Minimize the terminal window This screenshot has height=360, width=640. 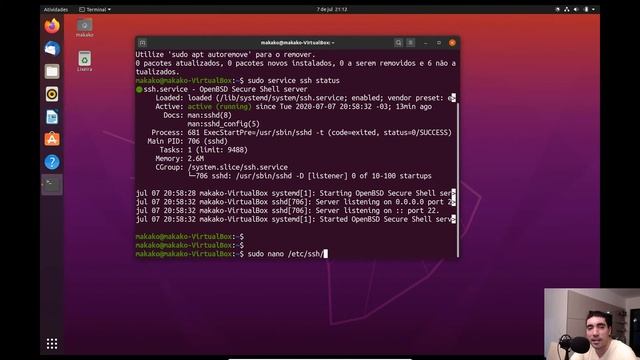coord(426,42)
